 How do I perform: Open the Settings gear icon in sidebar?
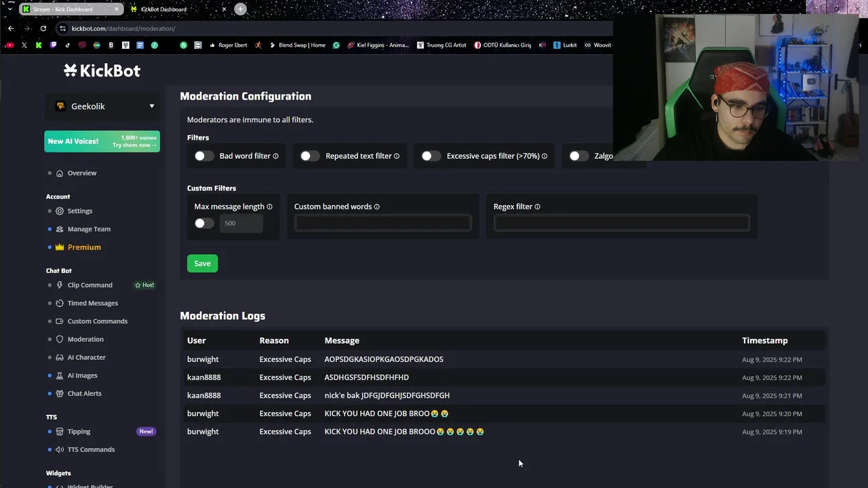point(60,211)
